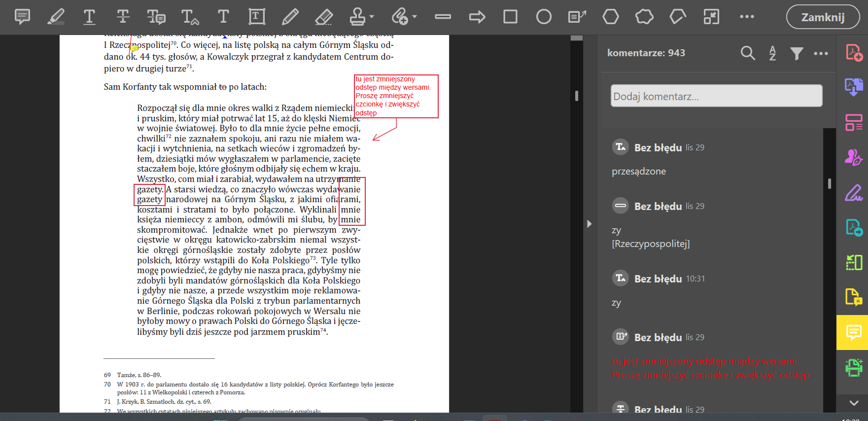
Task: Select the arrow drawing tool
Action: coord(477,17)
